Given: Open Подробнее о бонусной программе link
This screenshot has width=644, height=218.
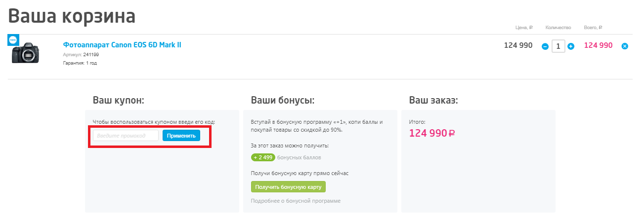Looking at the screenshot, I should (x=296, y=201).
